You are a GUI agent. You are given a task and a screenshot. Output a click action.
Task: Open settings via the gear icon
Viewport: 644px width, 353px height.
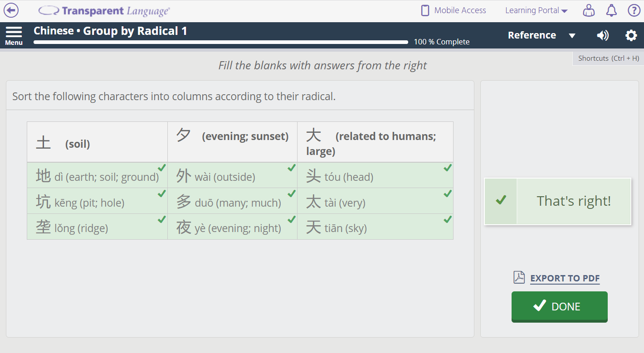[631, 35]
